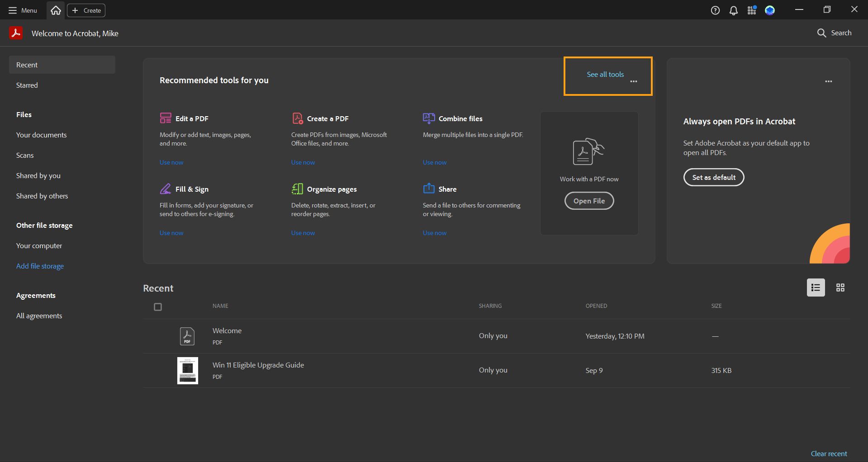
Task: Click the Combine files tool icon
Action: pos(428,118)
